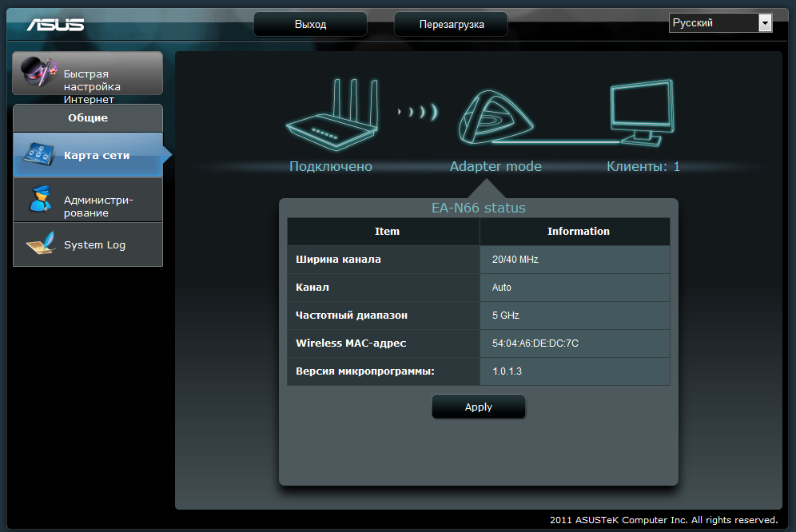Click the ASUS logo
This screenshot has width=796, height=532.
coord(55,25)
